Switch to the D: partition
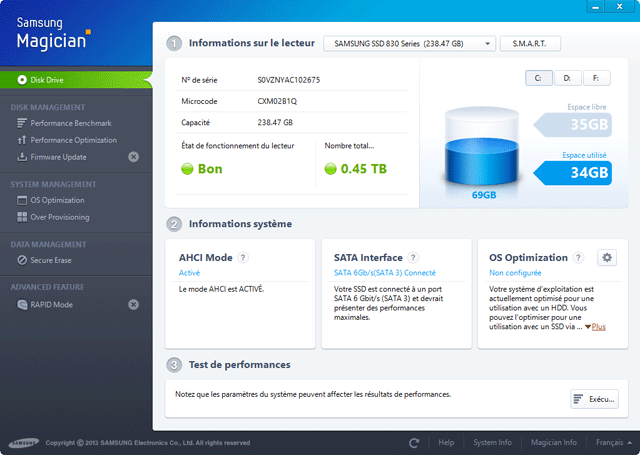This screenshot has width=640, height=455. click(x=566, y=78)
